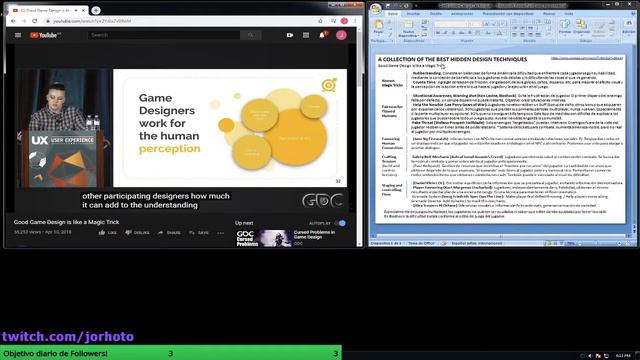640x360 pixels.
Task: Click the YouTube search magnifier button
Action: click(x=251, y=36)
